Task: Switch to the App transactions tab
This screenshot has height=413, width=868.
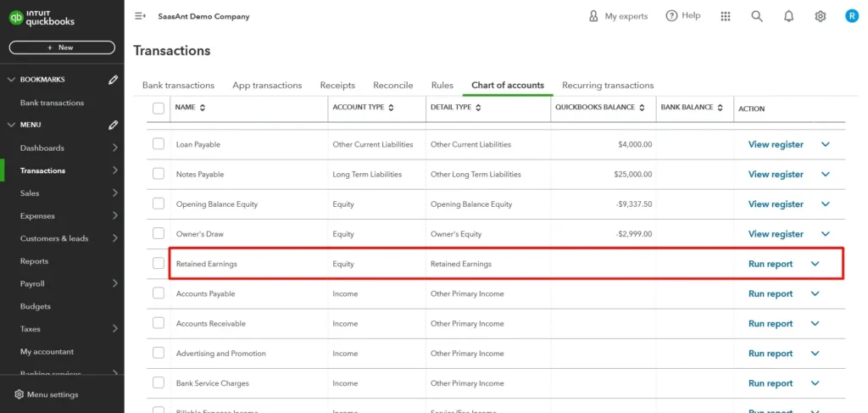Action: pos(267,86)
